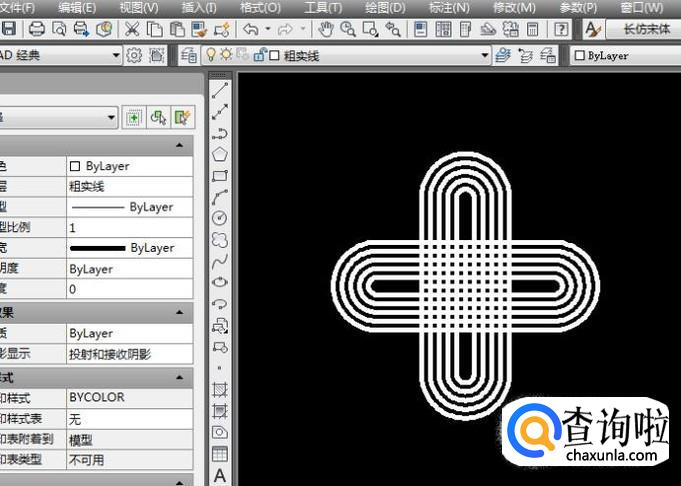Open the 格式(O) menu
This screenshot has width=681, height=486.
260,8
